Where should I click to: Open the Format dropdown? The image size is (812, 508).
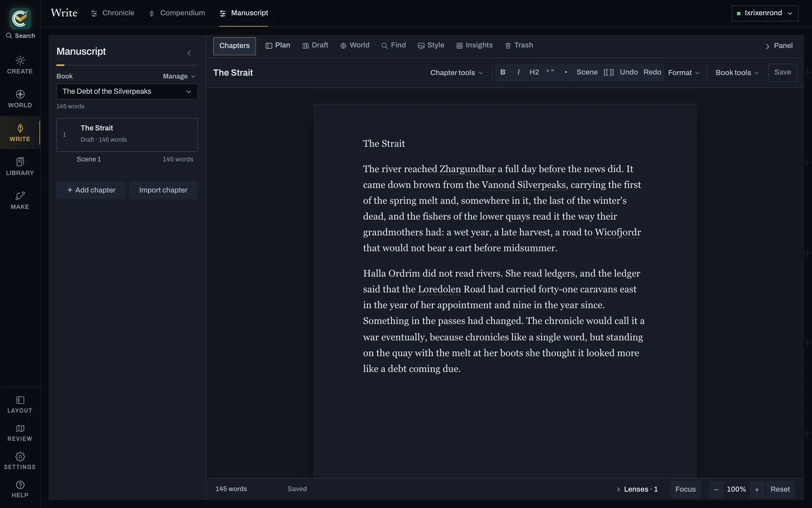[683, 73]
